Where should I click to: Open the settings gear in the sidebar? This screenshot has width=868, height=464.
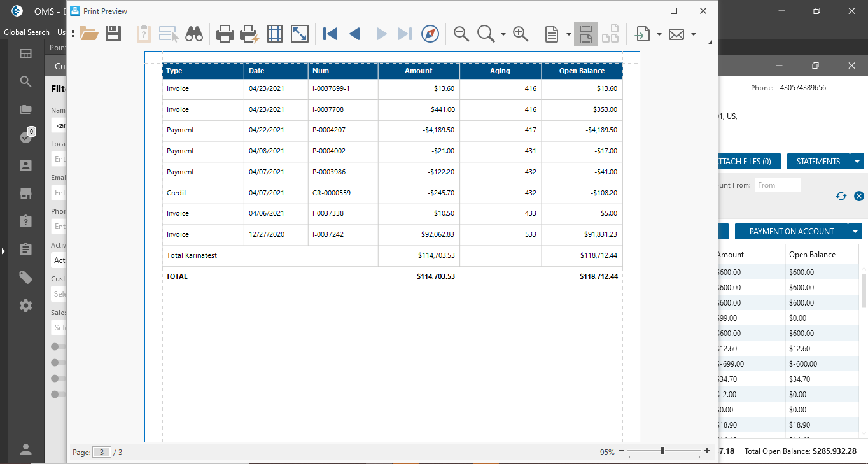[25, 306]
